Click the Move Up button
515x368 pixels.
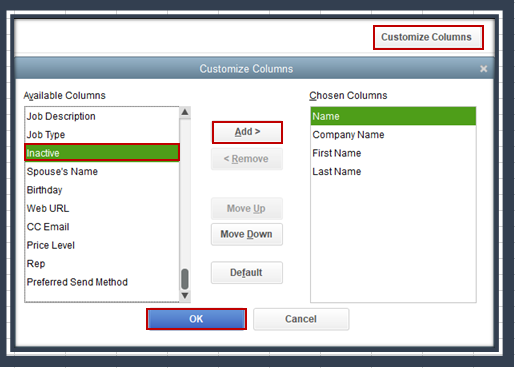[x=247, y=209]
